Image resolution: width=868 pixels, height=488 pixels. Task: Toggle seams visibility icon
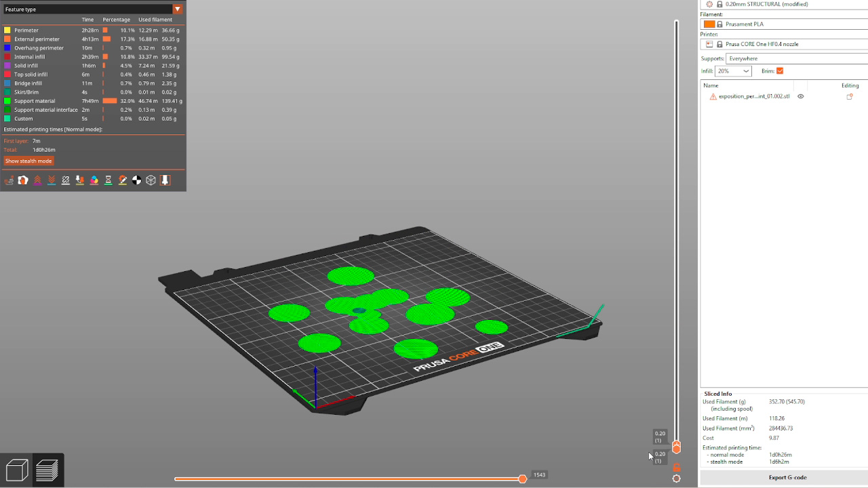[x=66, y=180]
